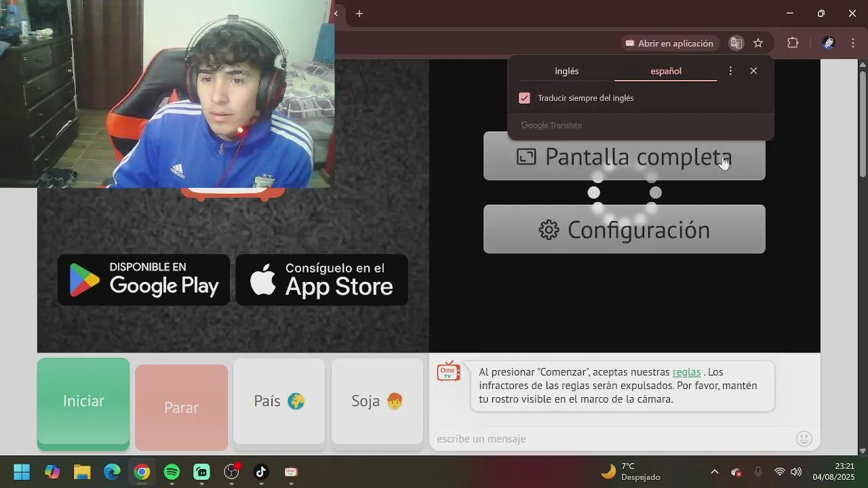868x488 pixels.
Task: Click the tab search back chevron
Action: pos(336,14)
